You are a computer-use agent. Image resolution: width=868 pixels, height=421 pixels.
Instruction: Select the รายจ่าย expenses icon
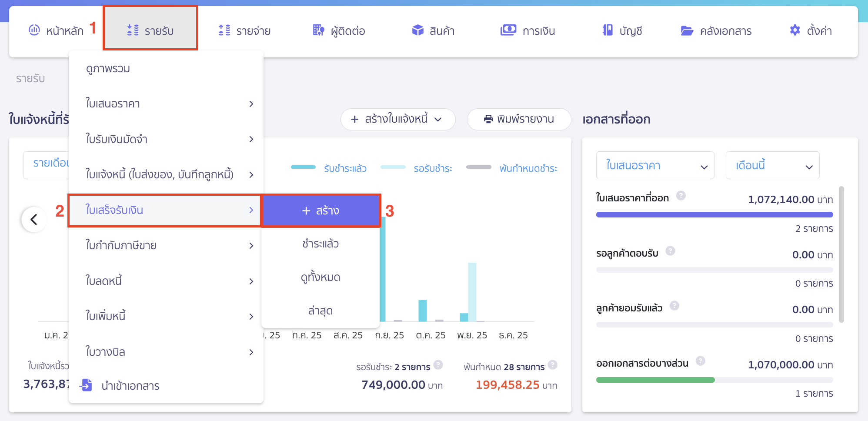[224, 30]
